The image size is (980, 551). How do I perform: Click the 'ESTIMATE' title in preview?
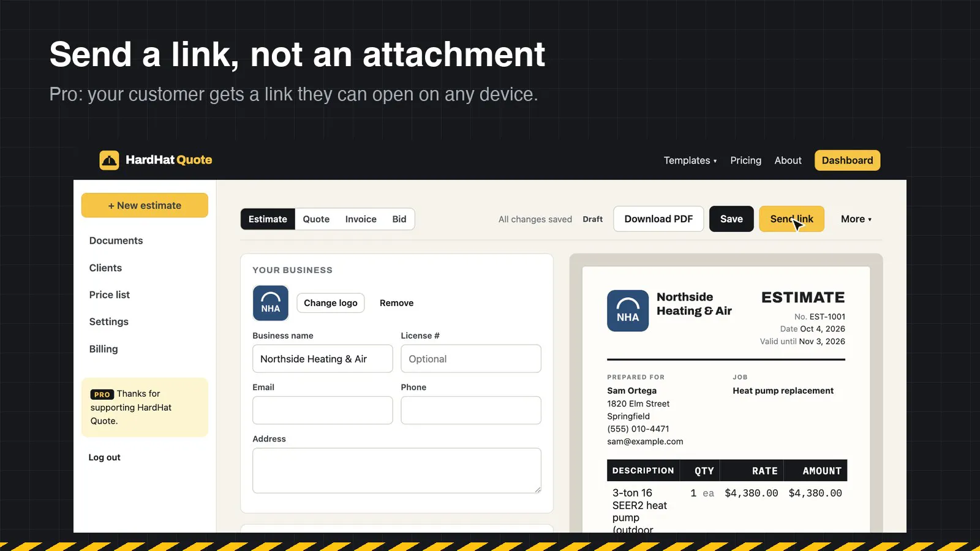(803, 298)
